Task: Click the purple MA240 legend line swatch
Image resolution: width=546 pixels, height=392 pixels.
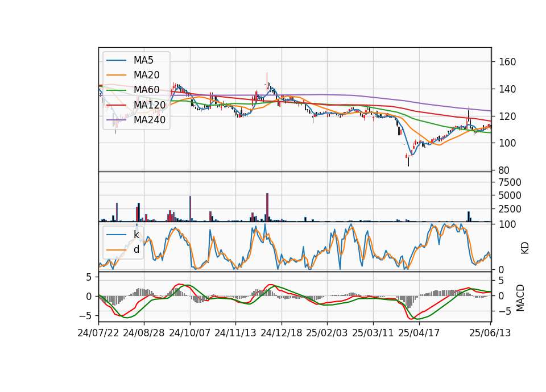Action: [x=116, y=120]
